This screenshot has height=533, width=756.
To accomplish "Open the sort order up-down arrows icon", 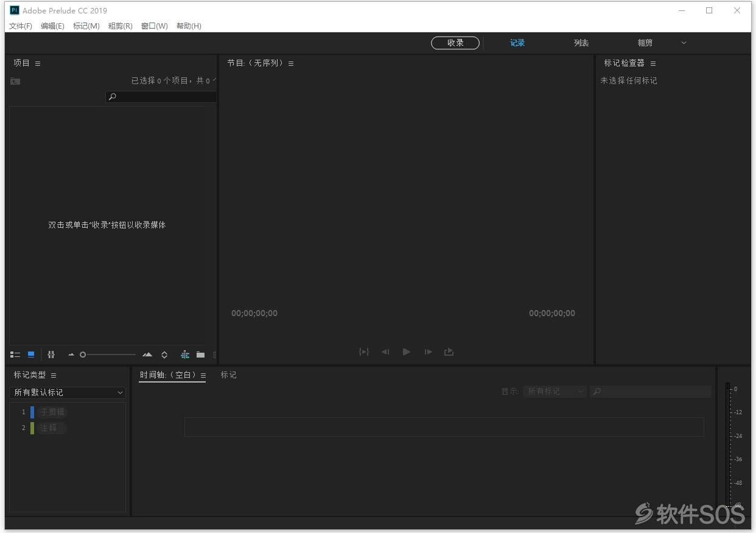I will pyautogui.click(x=164, y=355).
